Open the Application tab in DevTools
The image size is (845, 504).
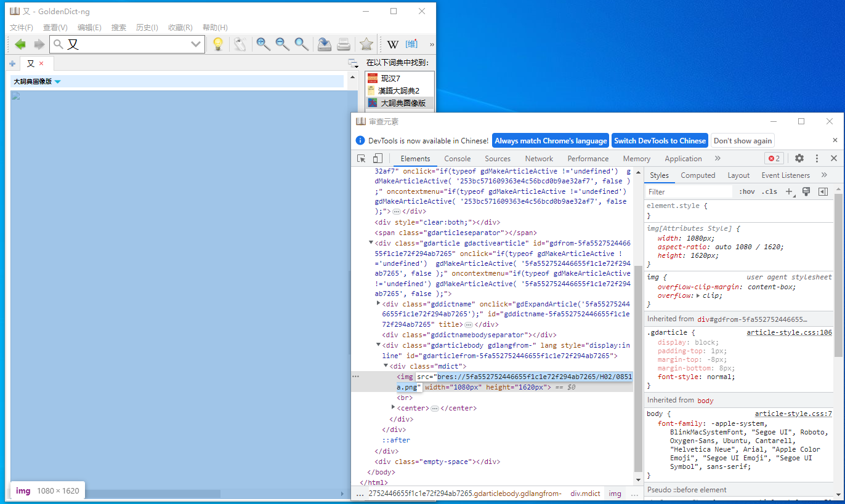(x=683, y=159)
